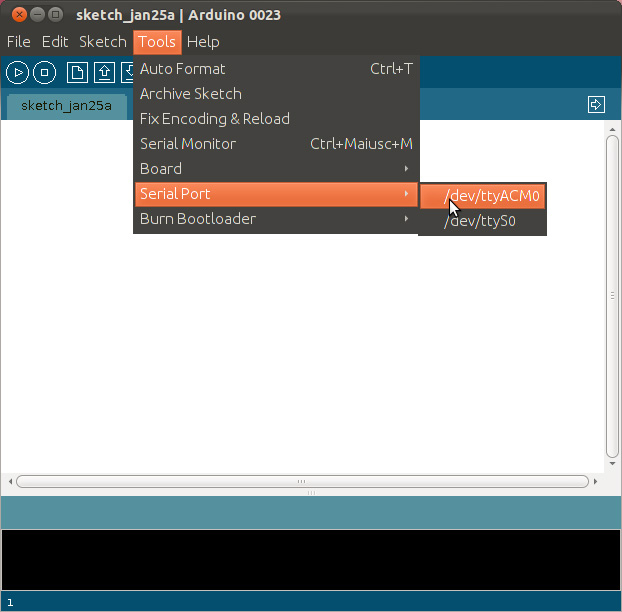Viewport: 622px width, 612px height.
Task: Click the Verify (play) toolbar icon
Action: click(x=18, y=72)
